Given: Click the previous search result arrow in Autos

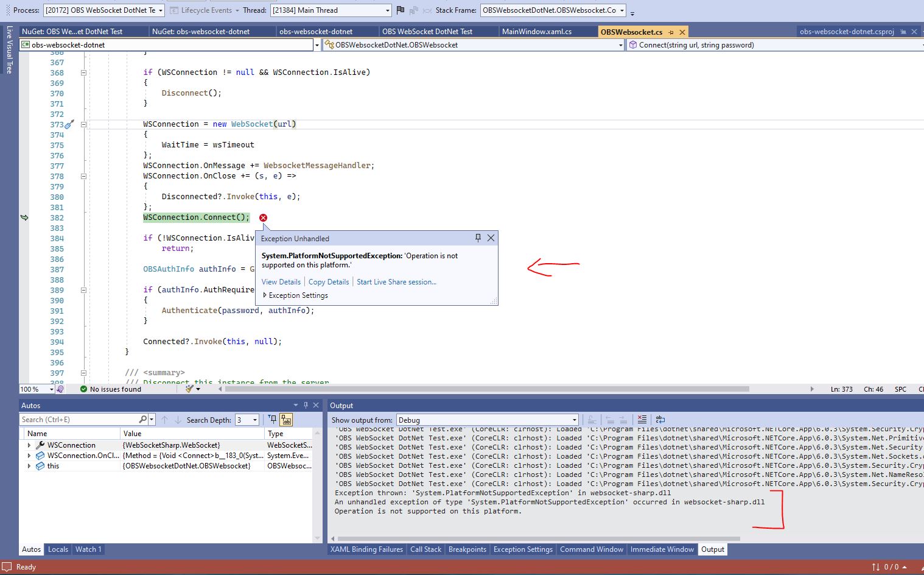Looking at the screenshot, I should [164, 419].
